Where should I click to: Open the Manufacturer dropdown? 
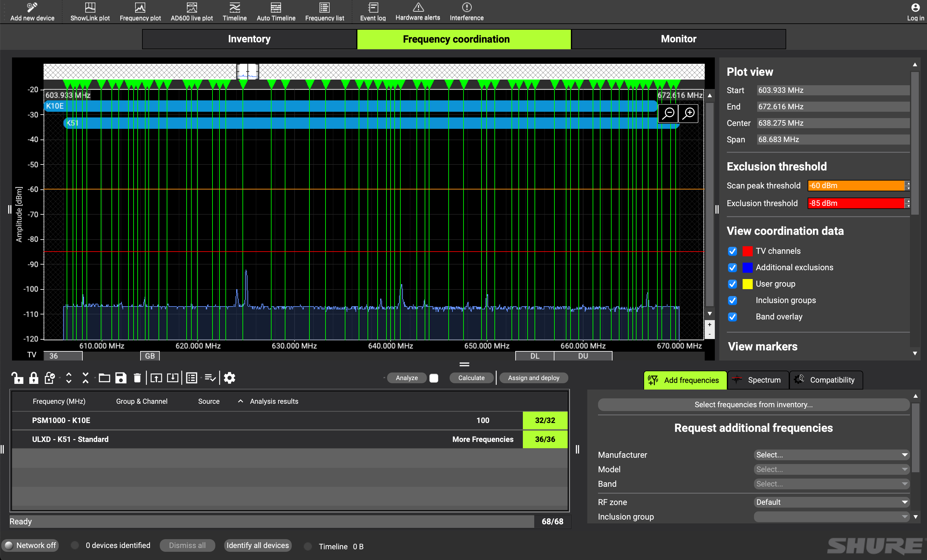click(x=831, y=455)
